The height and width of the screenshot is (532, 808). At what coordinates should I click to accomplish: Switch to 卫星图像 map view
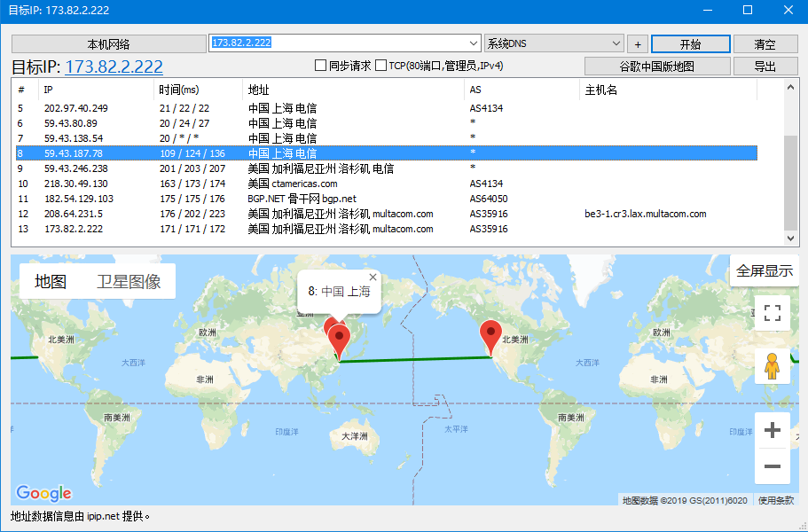(x=129, y=282)
